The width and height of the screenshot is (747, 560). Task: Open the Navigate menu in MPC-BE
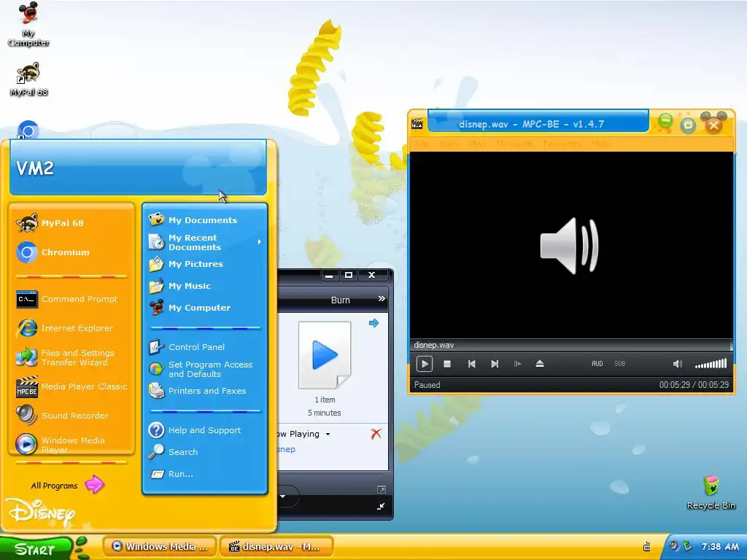[x=514, y=144]
